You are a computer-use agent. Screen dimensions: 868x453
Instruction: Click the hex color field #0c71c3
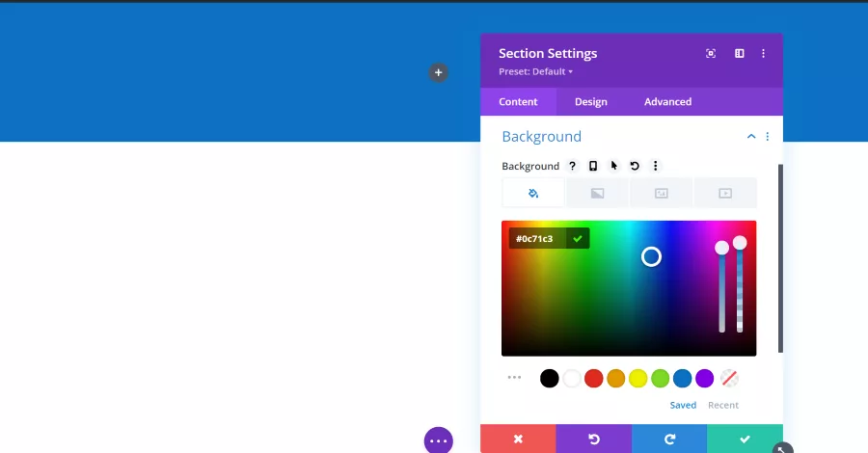tap(537, 238)
